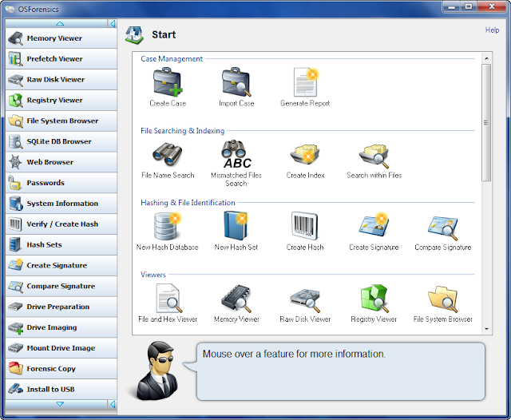Launch File and Hex Viewer

168,303
